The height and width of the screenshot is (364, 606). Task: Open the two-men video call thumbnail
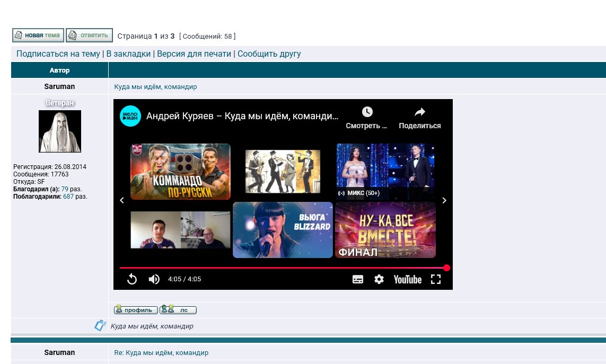coord(180,230)
